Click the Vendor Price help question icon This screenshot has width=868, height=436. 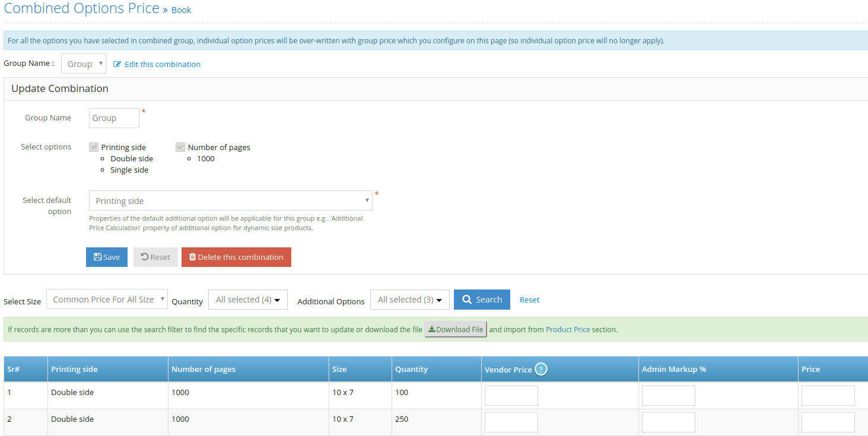tap(540, 369)
